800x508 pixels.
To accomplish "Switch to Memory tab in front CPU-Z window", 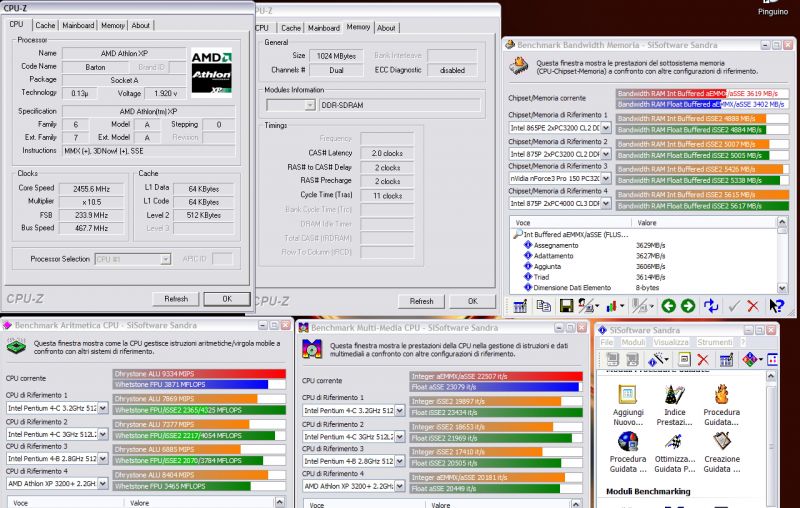I will 113,25.
